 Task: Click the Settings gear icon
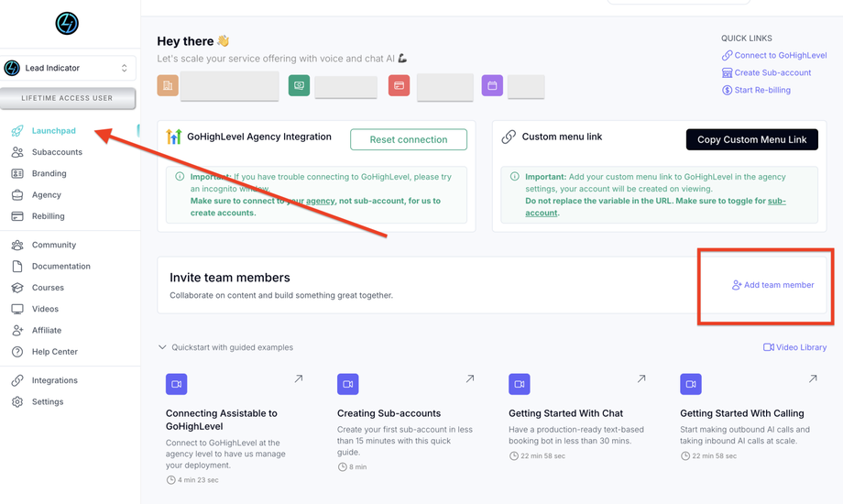[17, 401]
